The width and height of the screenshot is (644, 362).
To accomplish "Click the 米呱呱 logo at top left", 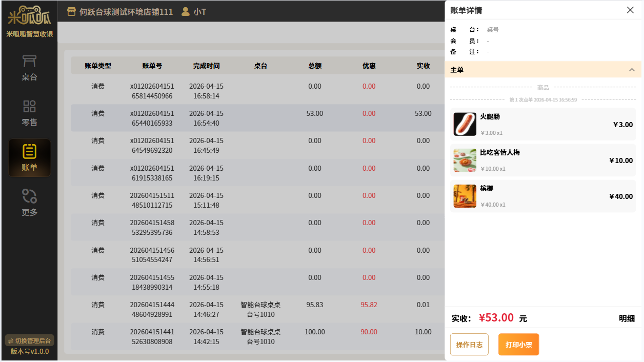I will pos(29,16).
